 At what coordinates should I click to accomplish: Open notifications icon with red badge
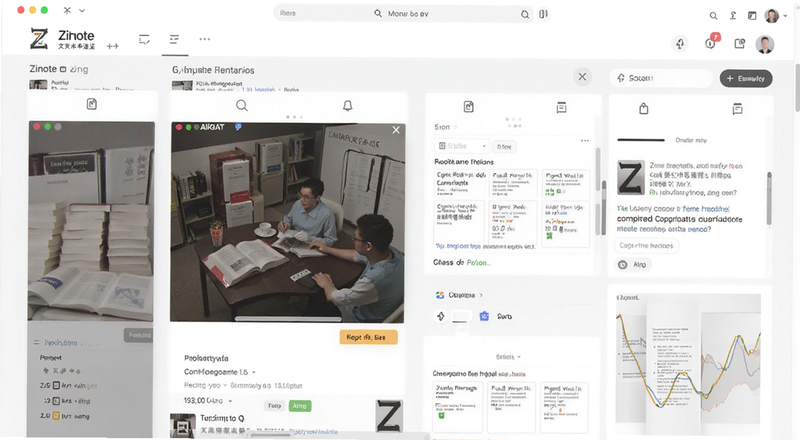click(711, 42)
